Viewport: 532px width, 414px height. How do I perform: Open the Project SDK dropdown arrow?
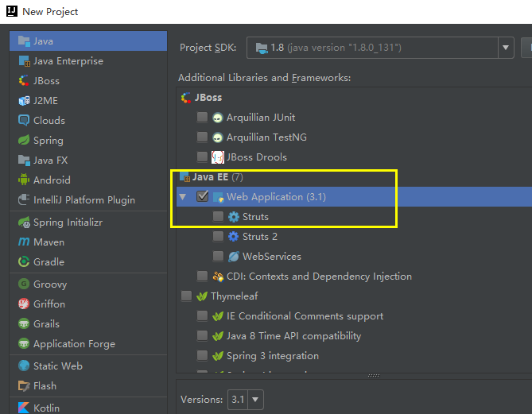506,48
